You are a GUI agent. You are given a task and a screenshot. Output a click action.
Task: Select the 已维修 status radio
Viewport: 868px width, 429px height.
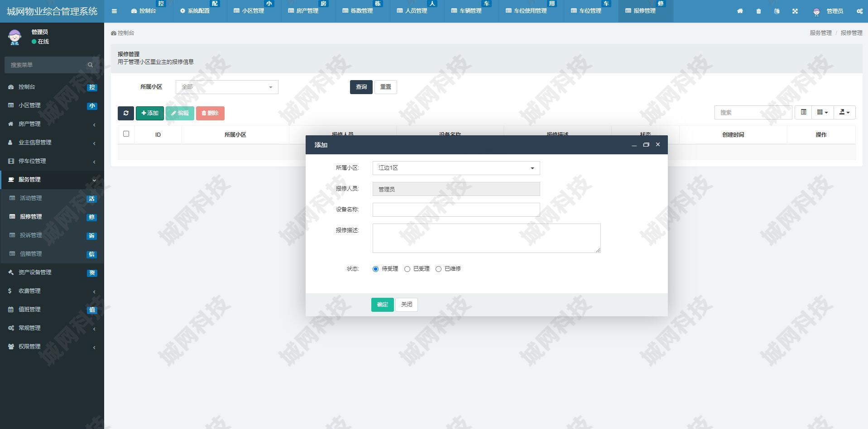[x=438, y=269]
